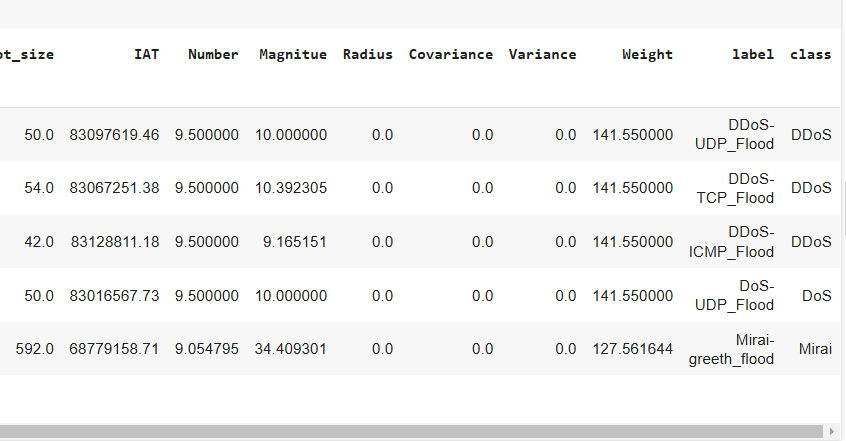This screenshot has height=441, width=846.
Task: Select the Number column header
Action: [x=213, y=54]
